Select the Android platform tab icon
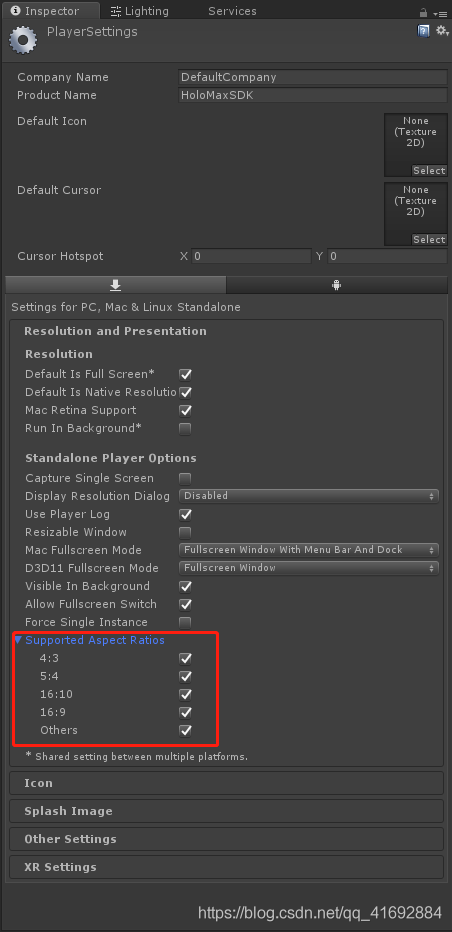 click(337, 285)
